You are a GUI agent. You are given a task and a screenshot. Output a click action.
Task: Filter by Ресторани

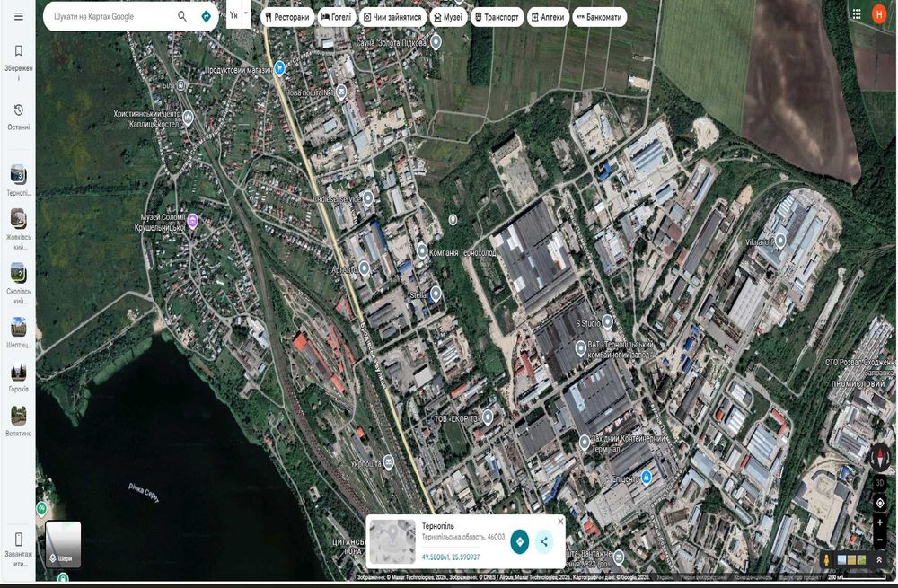pyautogui.click(x=287, y=17)
